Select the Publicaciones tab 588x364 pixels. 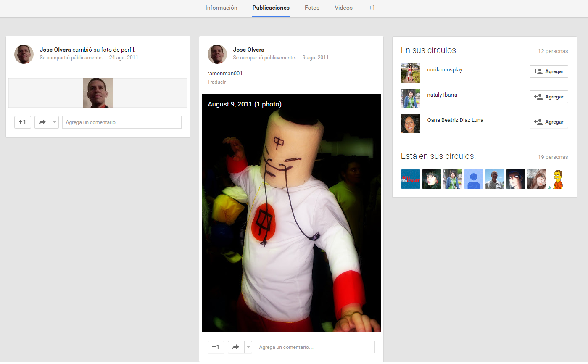click(x=271, y=8)
